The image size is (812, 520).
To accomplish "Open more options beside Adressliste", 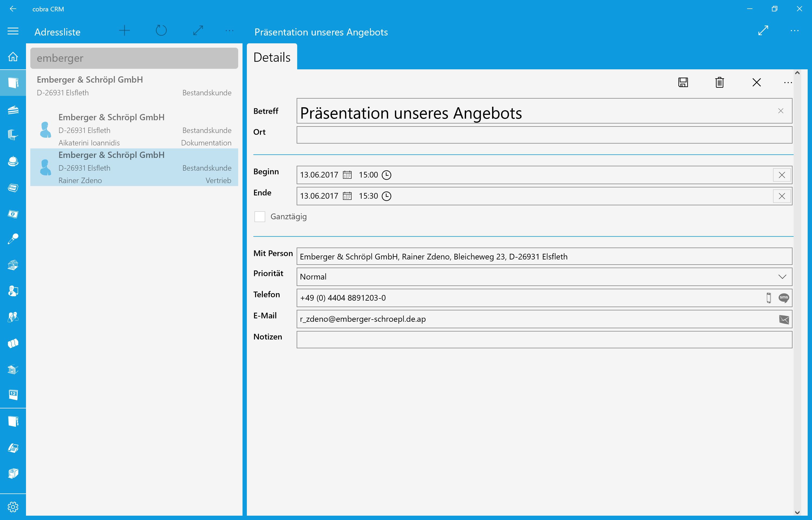I will 229,31.
